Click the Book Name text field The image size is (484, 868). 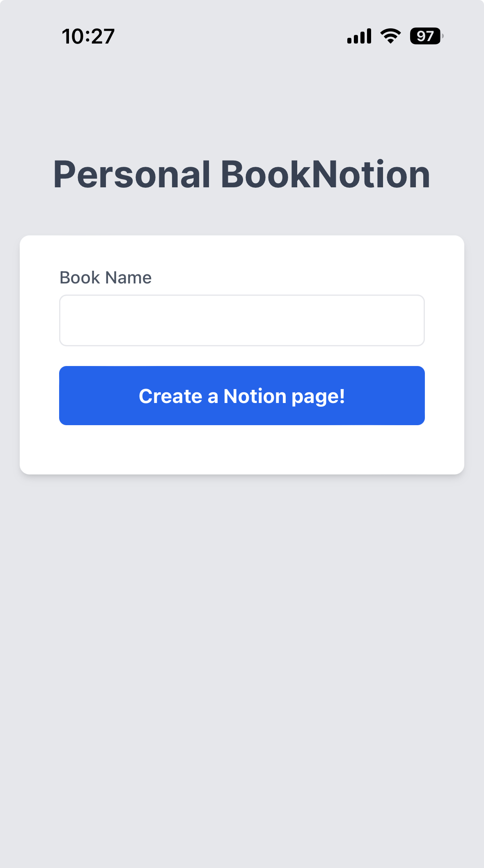(242, 320)
